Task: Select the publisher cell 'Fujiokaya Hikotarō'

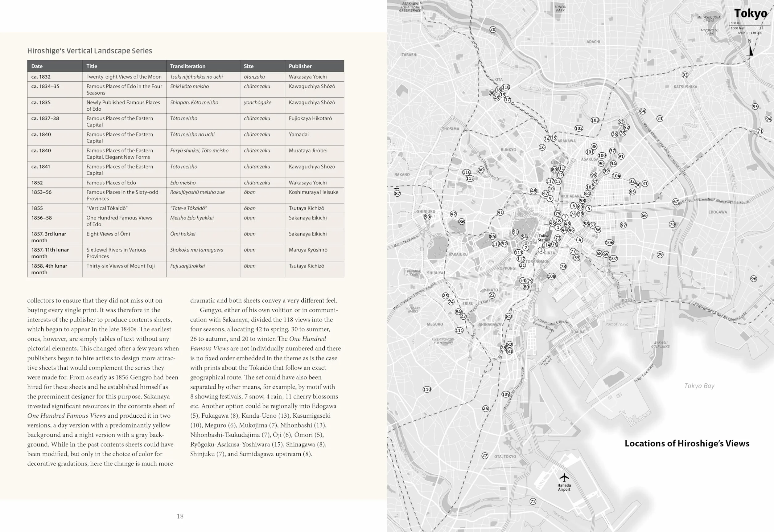Action: [x=315, y=121]
